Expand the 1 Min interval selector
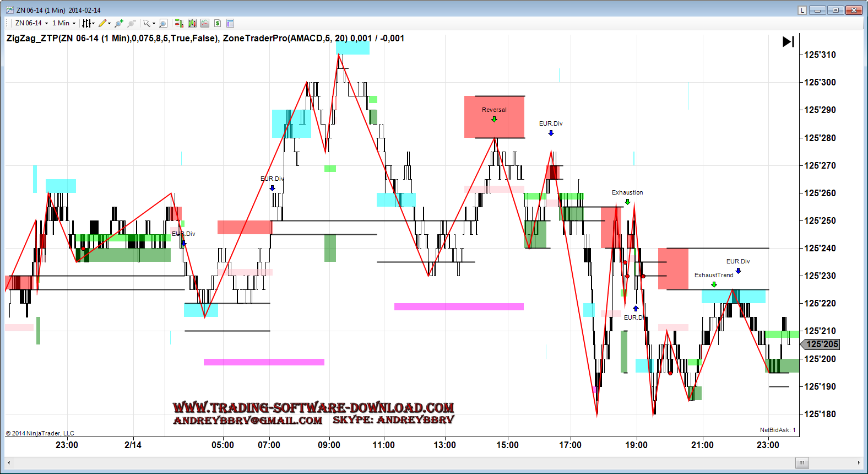The width and height of the screenshot is (868, 474). pos(64,23)
